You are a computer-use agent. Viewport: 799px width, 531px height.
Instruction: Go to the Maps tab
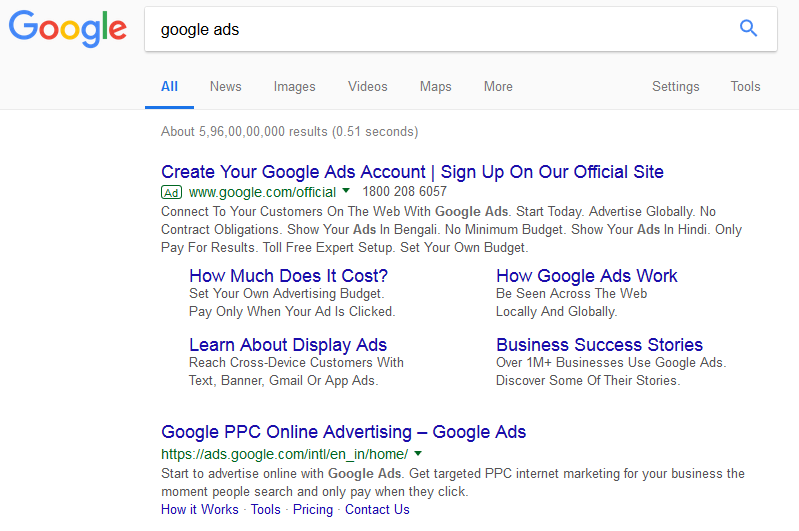point(435,87)
